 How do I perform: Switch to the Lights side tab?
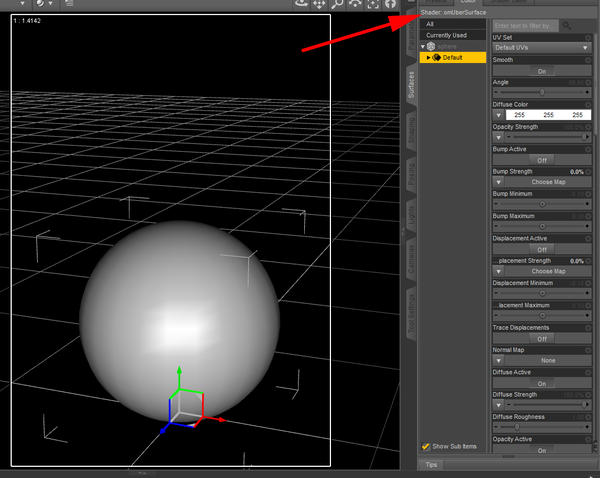(x=411, y=215)
